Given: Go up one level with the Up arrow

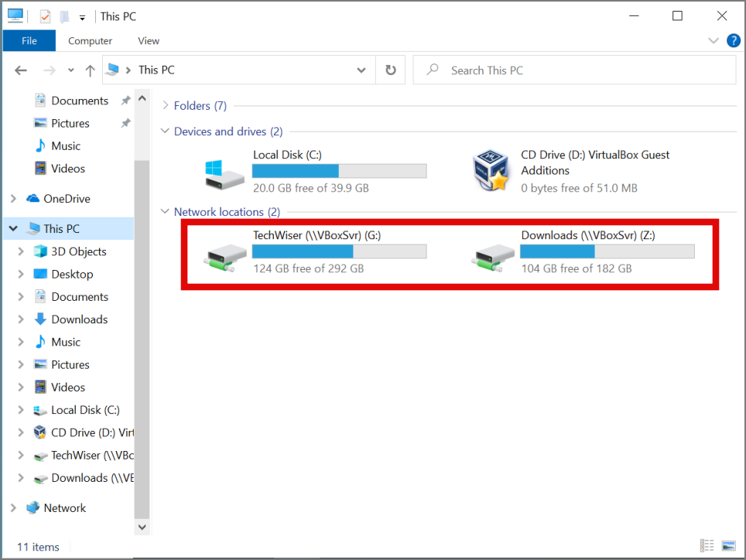Looking at the screenshot, I should (90, 70).
